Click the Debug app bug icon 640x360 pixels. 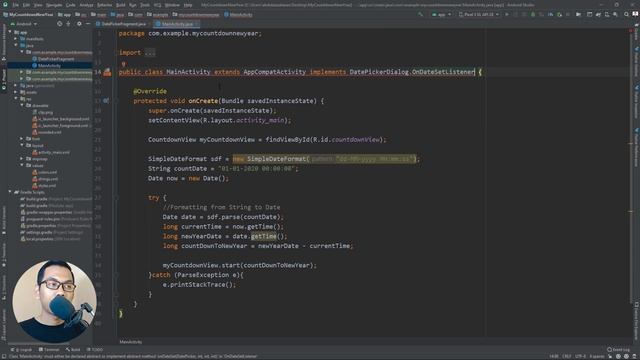(533, 15)
